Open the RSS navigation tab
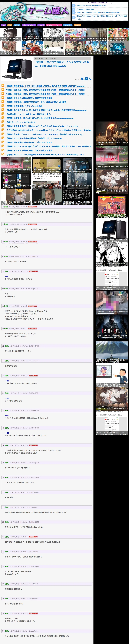129x644 pixels. 10,25
